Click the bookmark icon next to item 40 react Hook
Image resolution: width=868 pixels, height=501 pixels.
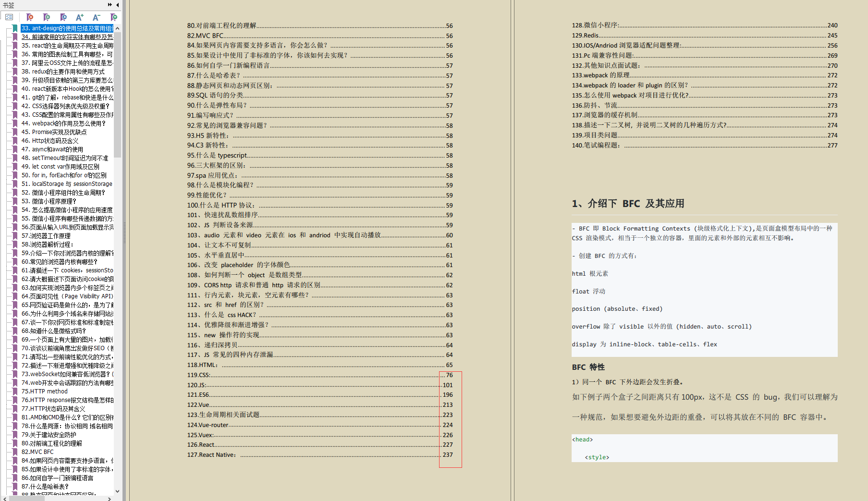pyautogui.click(x=15, y=89)
